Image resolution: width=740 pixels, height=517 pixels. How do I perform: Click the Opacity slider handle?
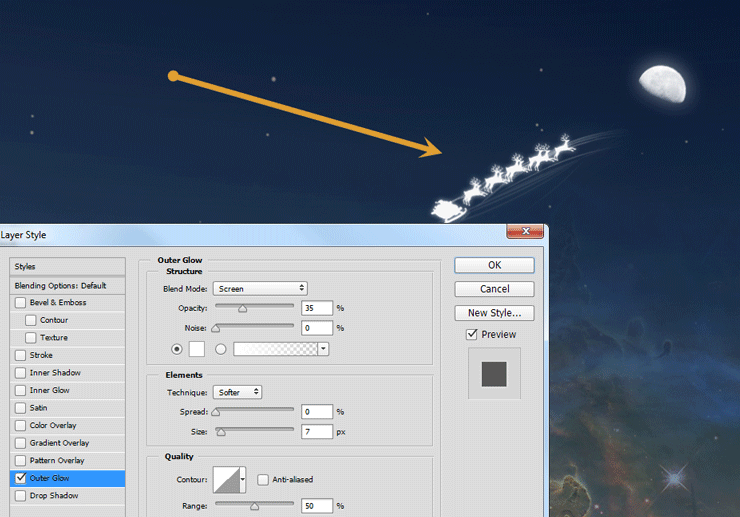pos(242,309)
